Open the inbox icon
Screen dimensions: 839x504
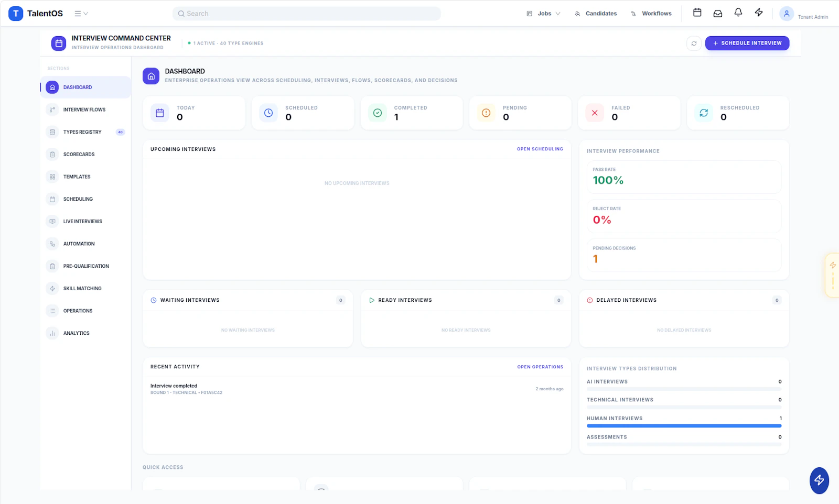[x=718, y=13]
